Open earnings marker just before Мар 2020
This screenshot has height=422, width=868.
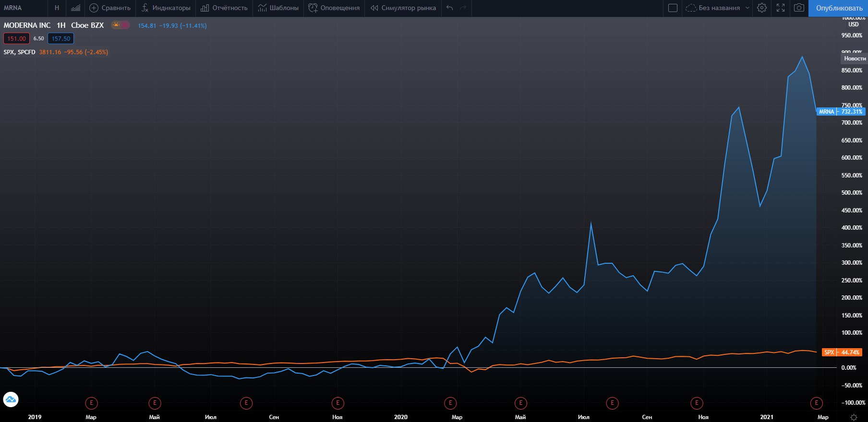pos(450,403)
